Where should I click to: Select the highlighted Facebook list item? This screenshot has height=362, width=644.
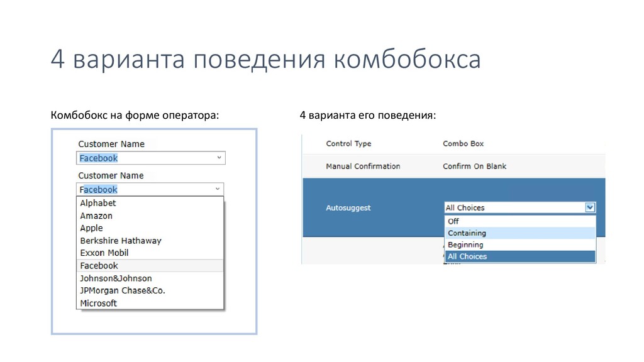(150, 266)
